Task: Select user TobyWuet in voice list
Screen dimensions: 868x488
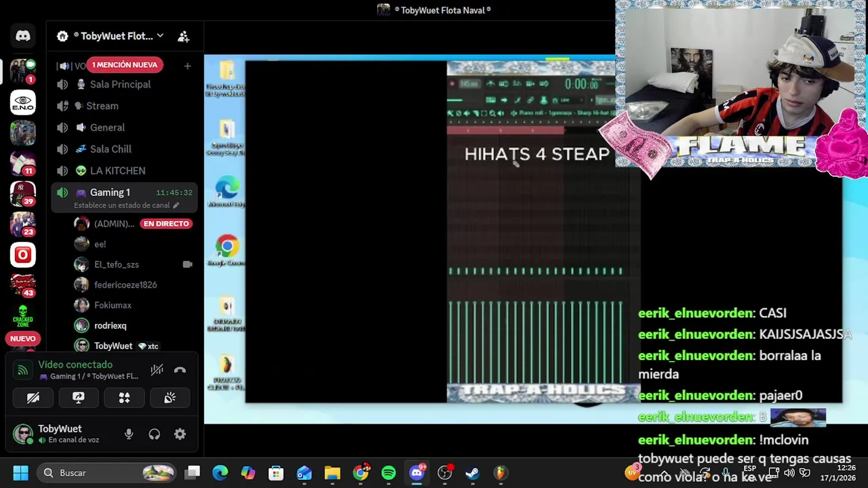Action: [134, 346]
